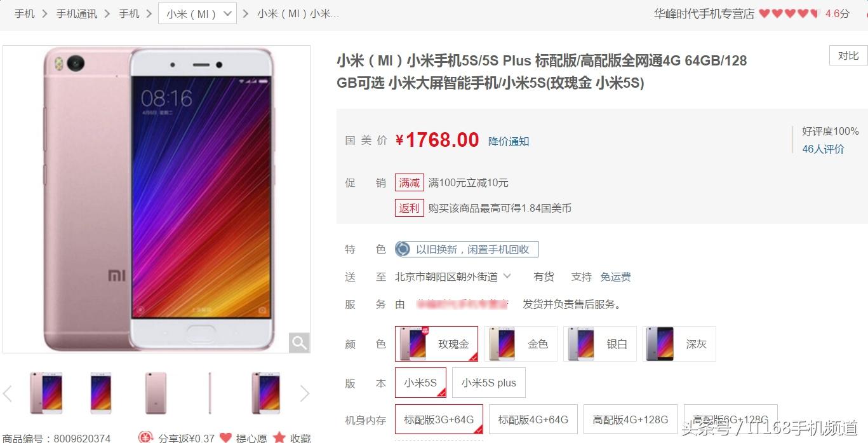Click the heart wishlist icon
Screen dimensions: 868x443
[225, 437]
